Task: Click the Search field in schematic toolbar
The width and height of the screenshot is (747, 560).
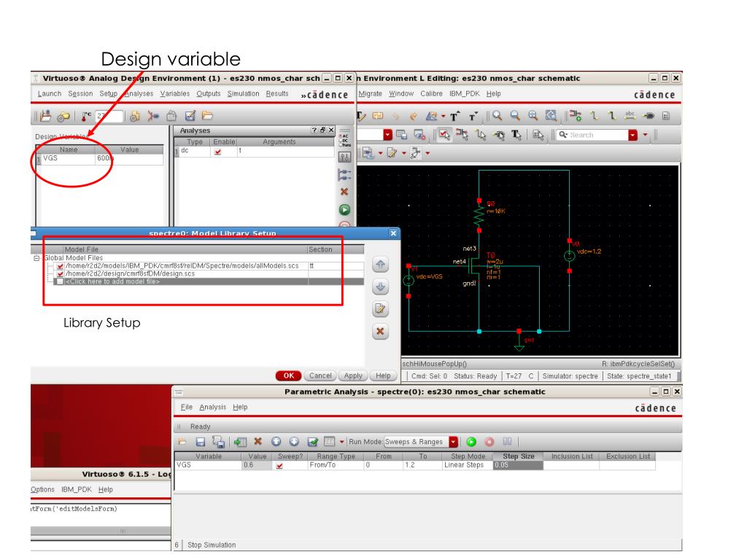Action: [592, 135]
